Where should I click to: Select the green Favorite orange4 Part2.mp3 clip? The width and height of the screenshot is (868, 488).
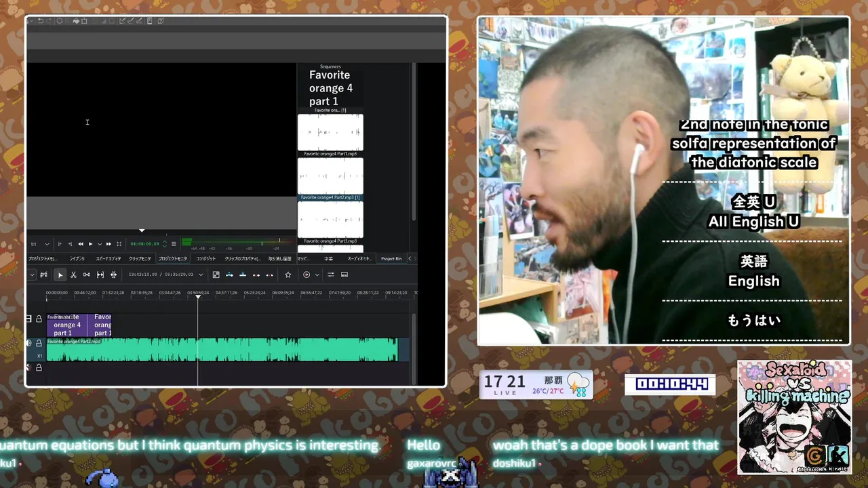pyautogui.click(x=222, y=350)
